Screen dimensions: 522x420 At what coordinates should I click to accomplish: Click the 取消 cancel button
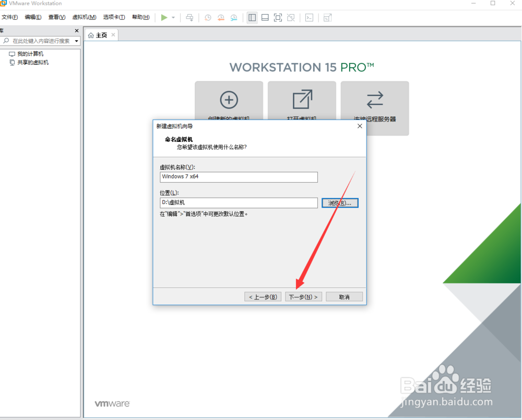(x=344, y=297)
